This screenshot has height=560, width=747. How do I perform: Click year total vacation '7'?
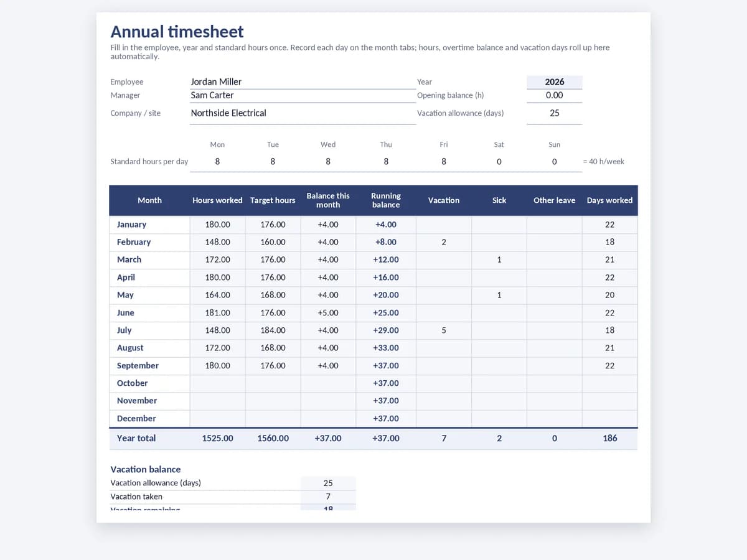[444, 439]
